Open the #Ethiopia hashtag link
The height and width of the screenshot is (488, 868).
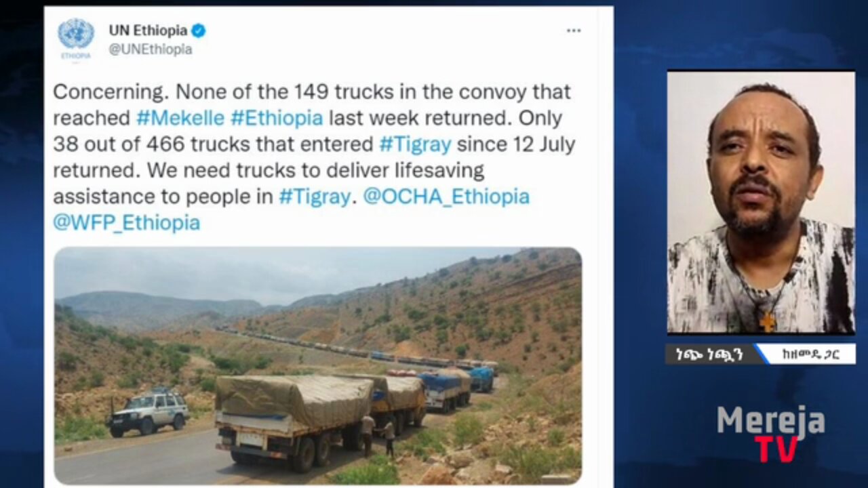click(x=277, y=118)
